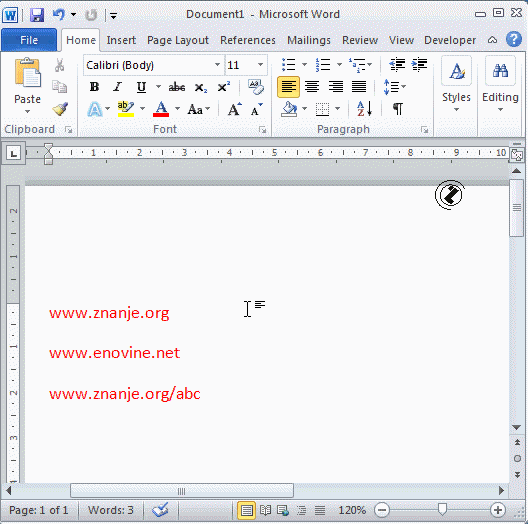Viewport: 528px width, 524px height.
Task: Open the File menu button
Action: coord(29,40)
